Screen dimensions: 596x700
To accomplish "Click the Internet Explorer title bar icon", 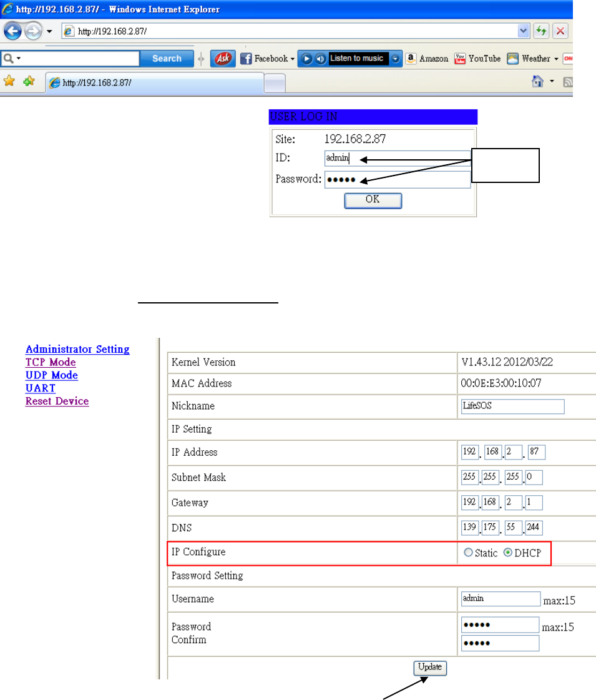I will coord(7,9).
